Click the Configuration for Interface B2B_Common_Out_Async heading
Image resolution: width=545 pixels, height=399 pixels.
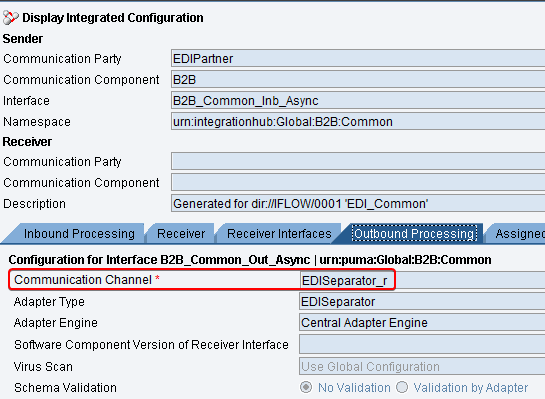tap(250, 260)
